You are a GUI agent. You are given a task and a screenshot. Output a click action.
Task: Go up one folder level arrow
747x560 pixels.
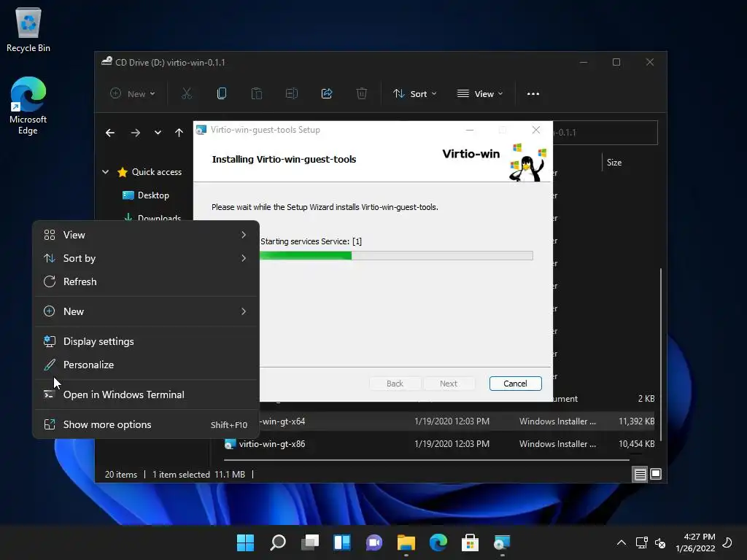pyautogui.click(x=179, y=133)
